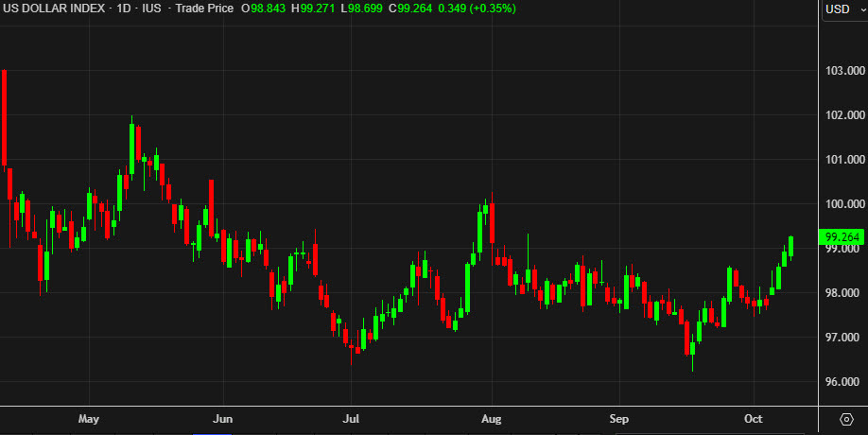Click the May label on time axis

(89, 418)
